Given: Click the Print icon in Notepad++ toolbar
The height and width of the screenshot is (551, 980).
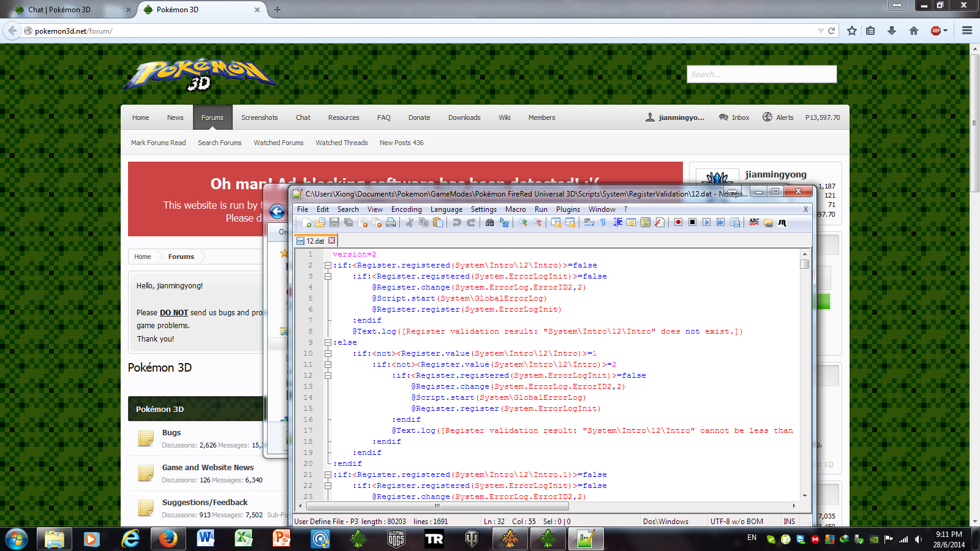Looking at the screenshot, I should [x=391, y=223].
